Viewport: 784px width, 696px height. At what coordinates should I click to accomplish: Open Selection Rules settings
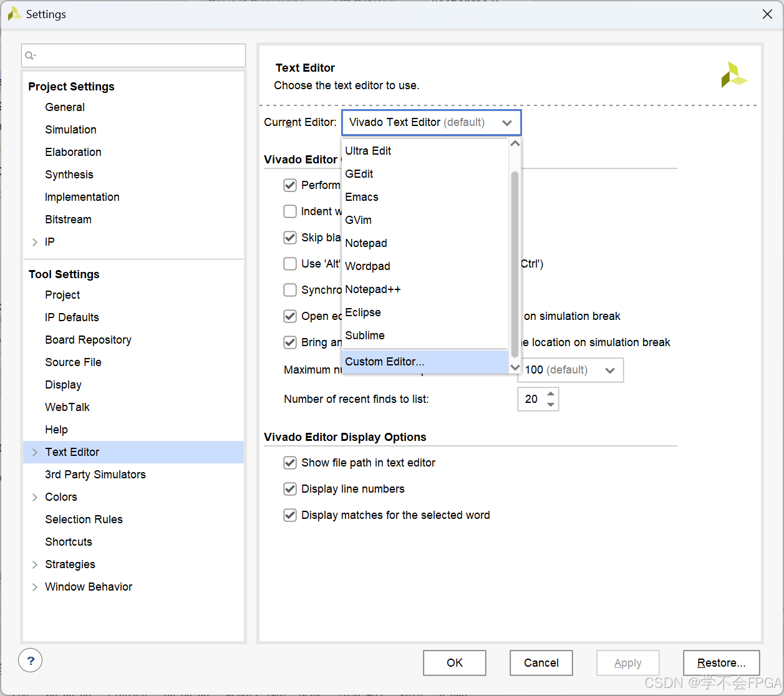(84, 520)
